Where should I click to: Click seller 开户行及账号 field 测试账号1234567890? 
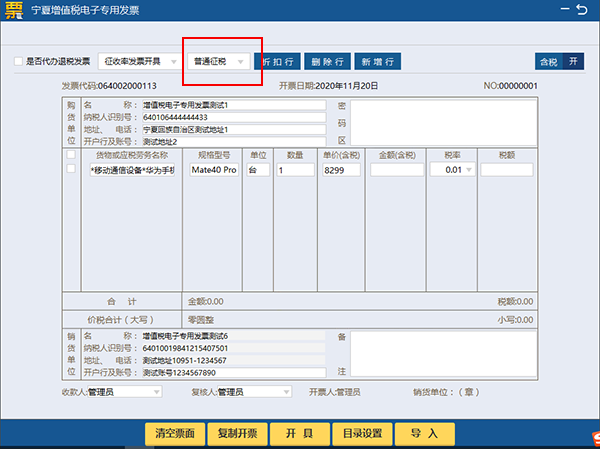click(x=234, y=372)
